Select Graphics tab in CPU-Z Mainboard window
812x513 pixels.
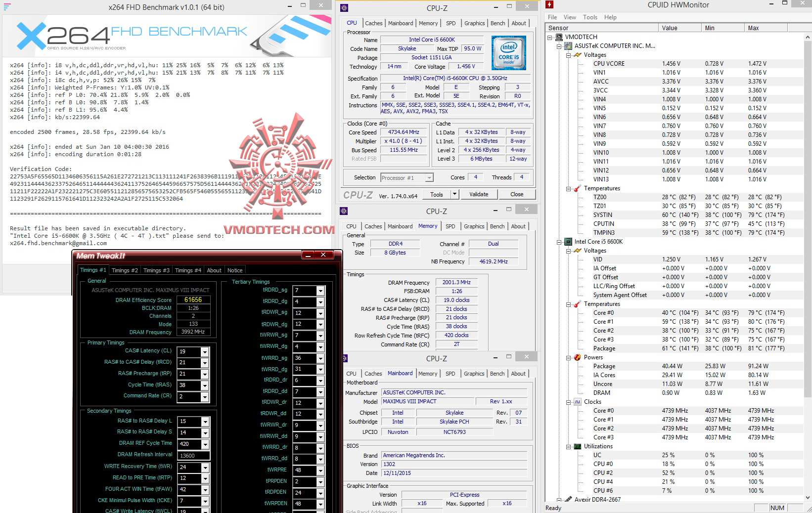coord(474,374)
